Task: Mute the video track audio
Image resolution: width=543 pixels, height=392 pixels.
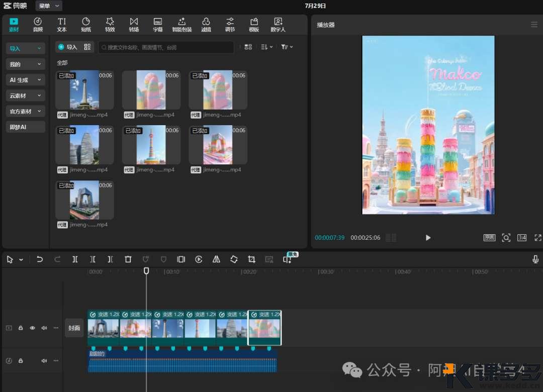Action: point(44,328)
